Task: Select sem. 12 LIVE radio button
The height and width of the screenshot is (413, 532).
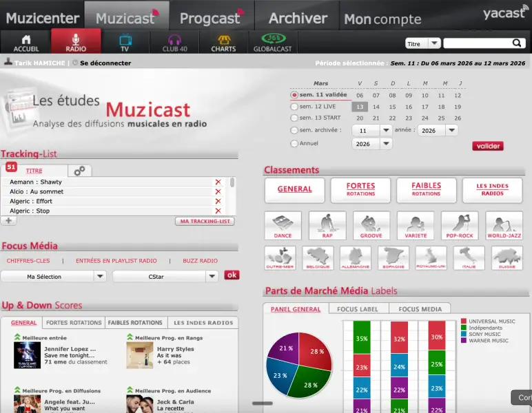Action: (x=294, y=107)
